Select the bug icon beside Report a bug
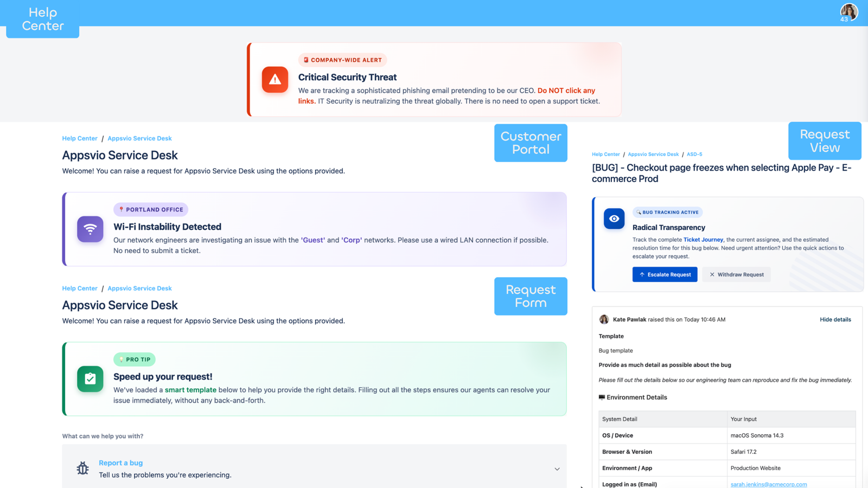868x488 pixels. [82, 467]
